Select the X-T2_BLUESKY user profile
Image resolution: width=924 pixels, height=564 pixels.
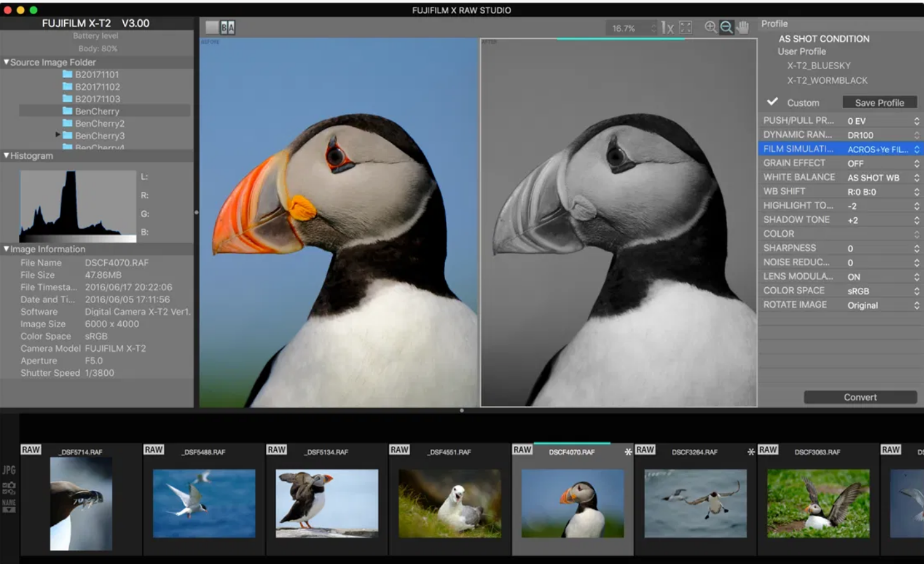point(820,65)
